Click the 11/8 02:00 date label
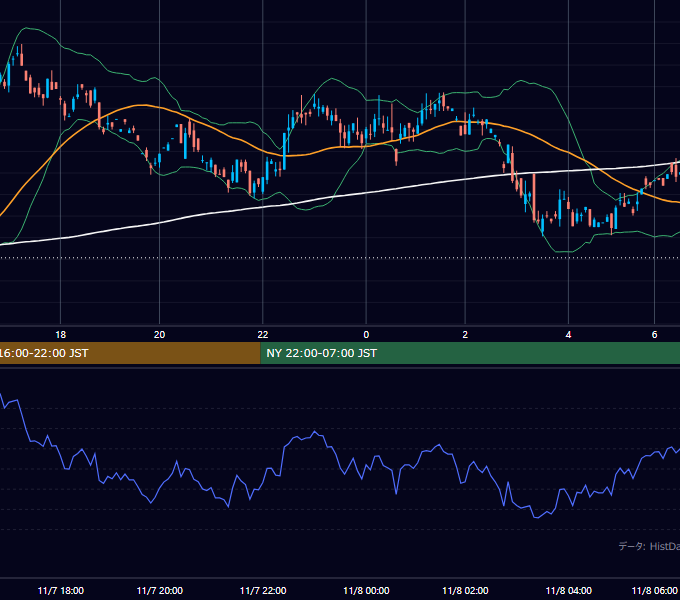Screen dimensions: 680x600 [x=465, y=590]
